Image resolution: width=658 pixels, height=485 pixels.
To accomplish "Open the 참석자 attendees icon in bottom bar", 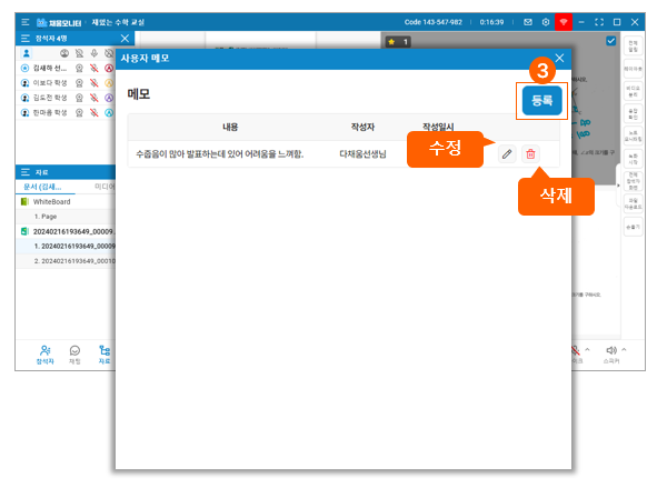I will [45, 351].
